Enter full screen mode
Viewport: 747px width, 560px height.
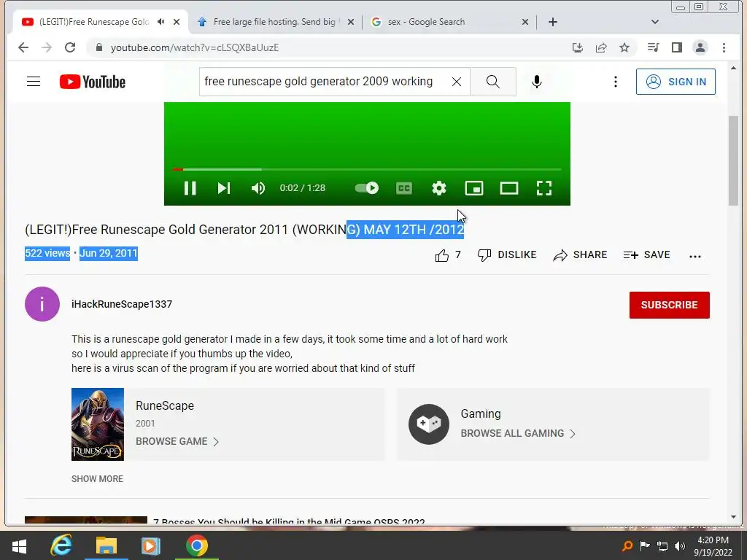pyautogui.click(x=544, y=188)
